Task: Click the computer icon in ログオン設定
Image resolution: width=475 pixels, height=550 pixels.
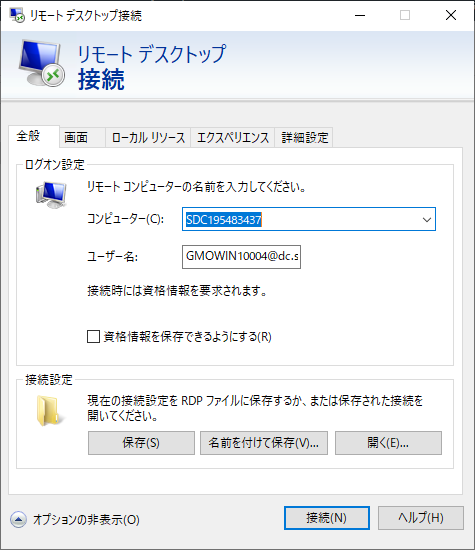Action: (x=51, y=195)
